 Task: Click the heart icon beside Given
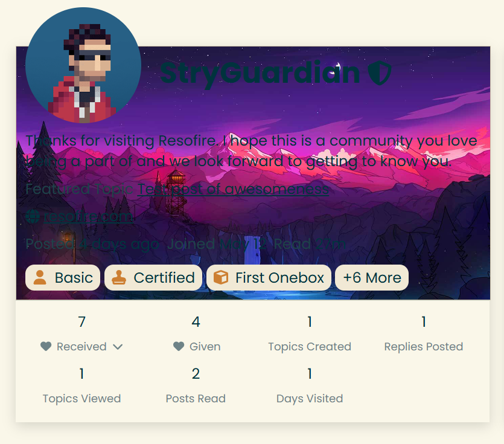click(x=179, y=347)
